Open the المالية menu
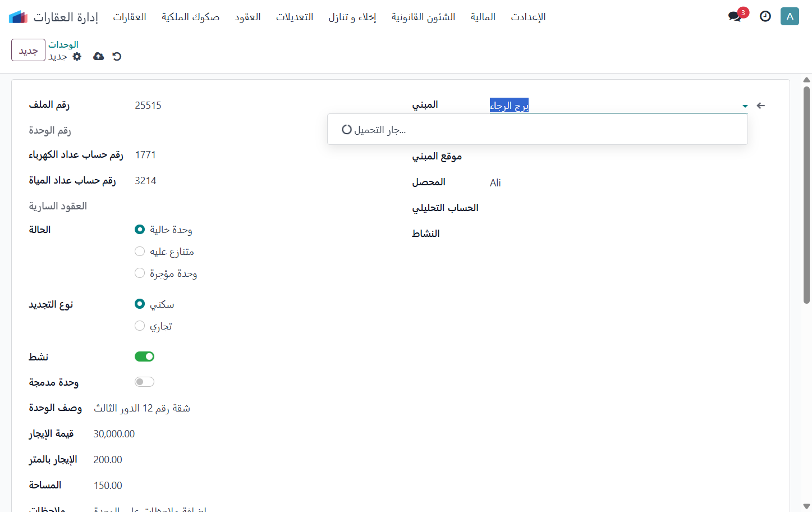 tap(483, 17)
